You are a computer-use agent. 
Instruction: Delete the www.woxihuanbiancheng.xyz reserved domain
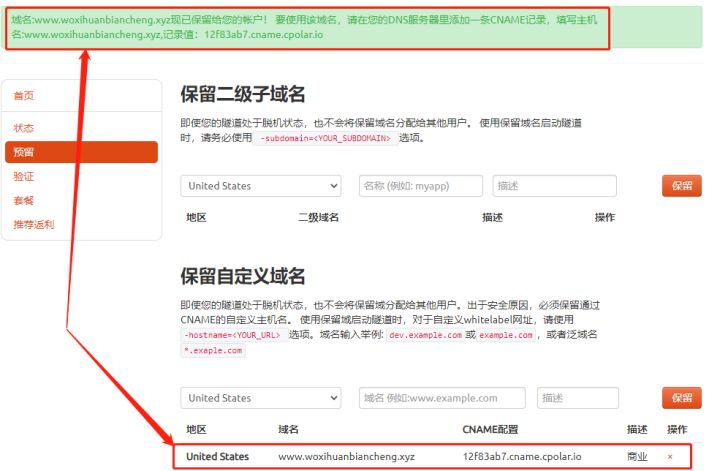(670, 457)
